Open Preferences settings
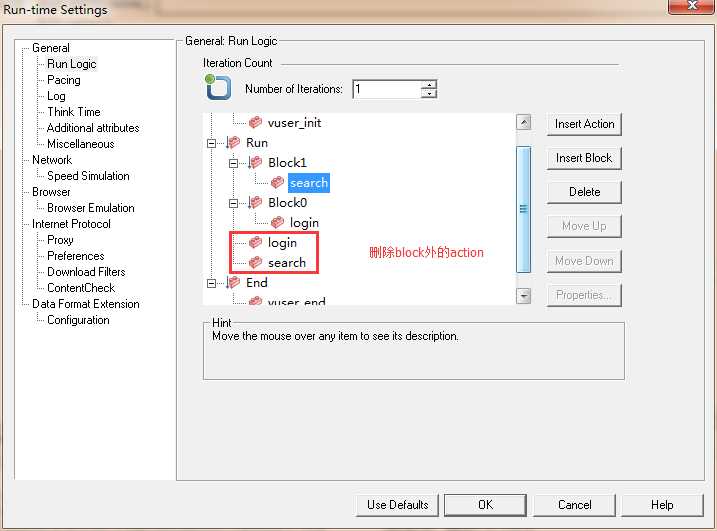This screenshot has width=717, height=531. (76, 256)
